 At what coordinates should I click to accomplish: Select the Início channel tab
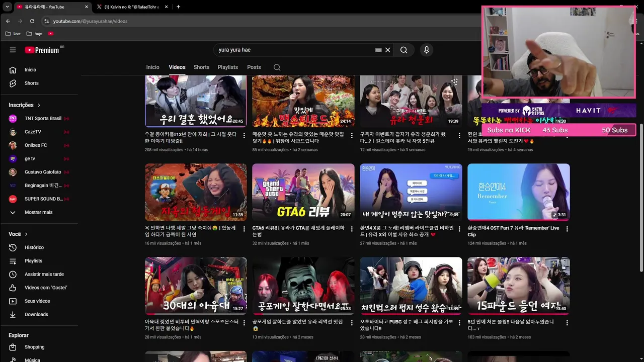pyautogui.click(x=152, y=67)
